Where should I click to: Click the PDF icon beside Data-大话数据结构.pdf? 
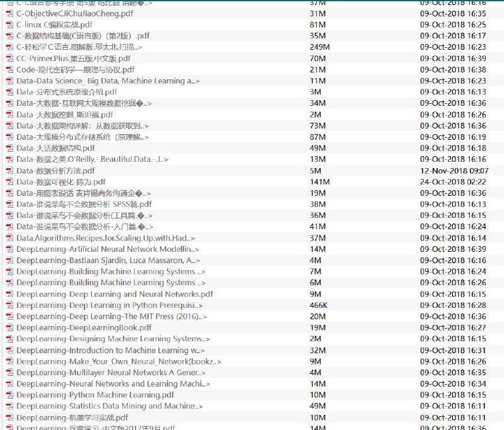tap(11, 148)
